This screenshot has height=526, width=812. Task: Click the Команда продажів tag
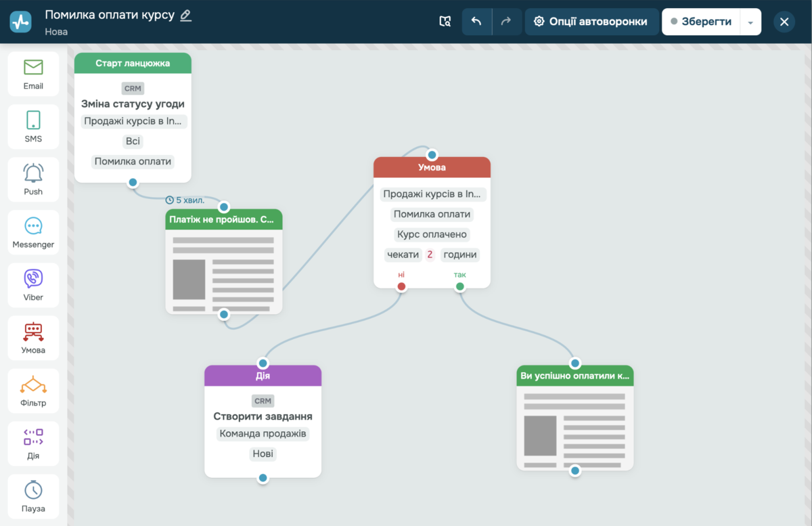263,434
